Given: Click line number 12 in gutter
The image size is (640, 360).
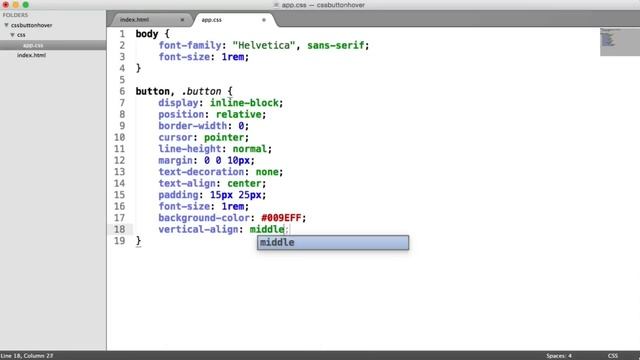Looking at the screenshot, I should pos(119,160).
